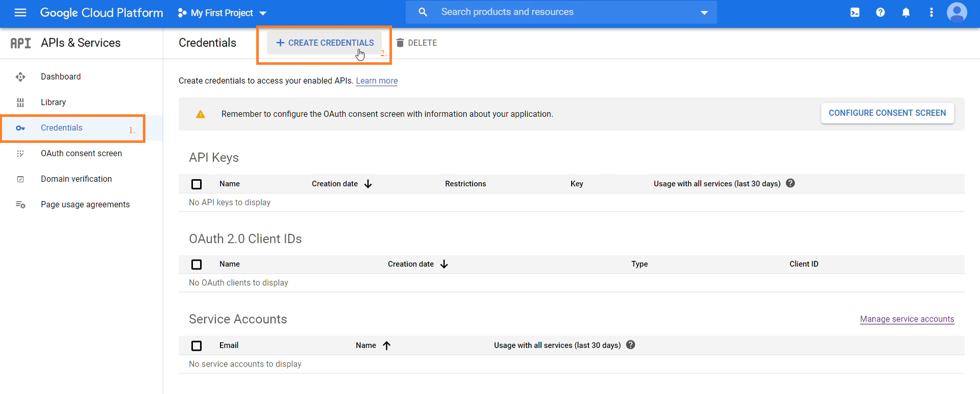The image size is (980, 394).
Task: Open the three-dot settings menu
Action: (932, 13)
